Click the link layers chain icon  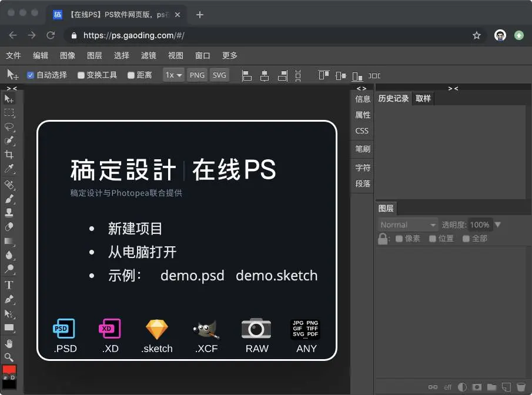point(433,387)
